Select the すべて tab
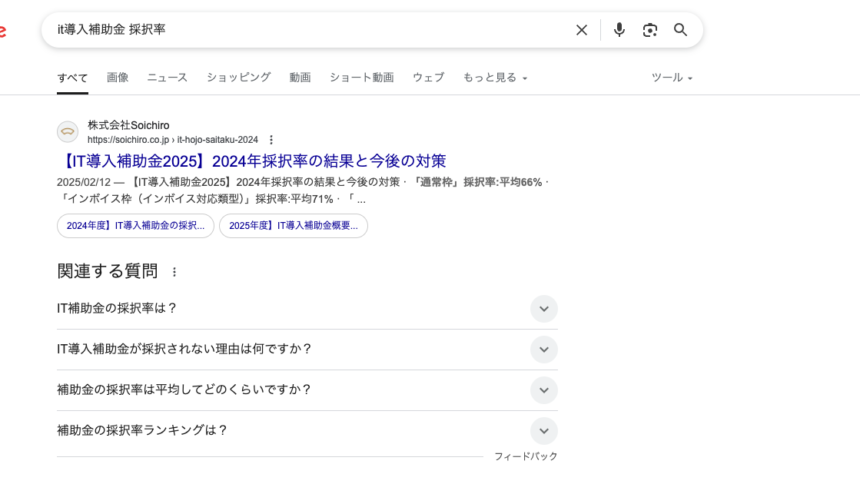The width and height of the screenshot is (860, 484). (x=72, y=78)
